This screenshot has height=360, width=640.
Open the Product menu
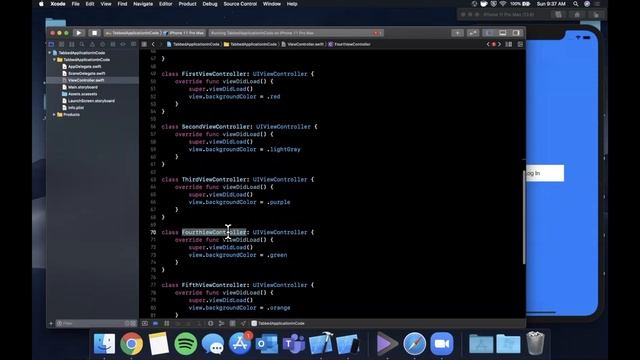pyautogui.click(x=187, y=4)
